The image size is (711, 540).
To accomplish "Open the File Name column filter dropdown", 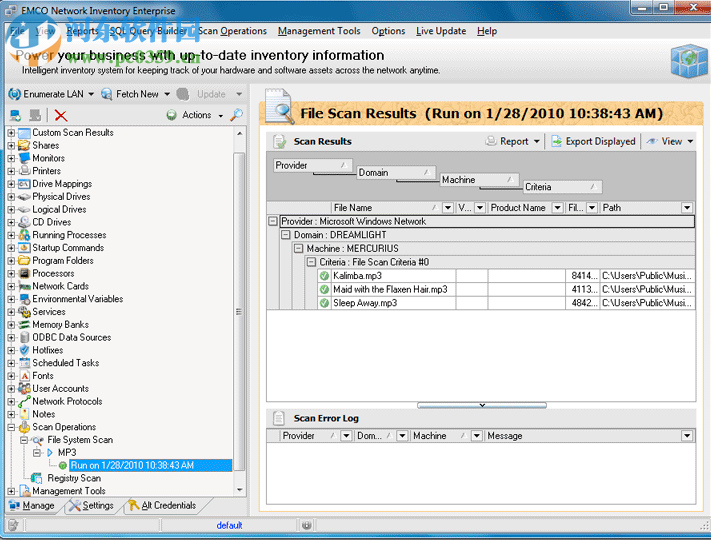I will tap(448, 208).
